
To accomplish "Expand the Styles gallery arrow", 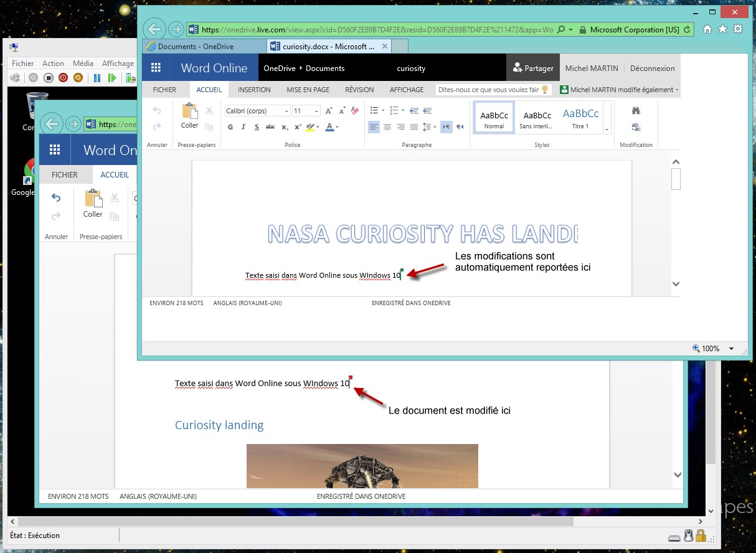I will coord(607,130).
